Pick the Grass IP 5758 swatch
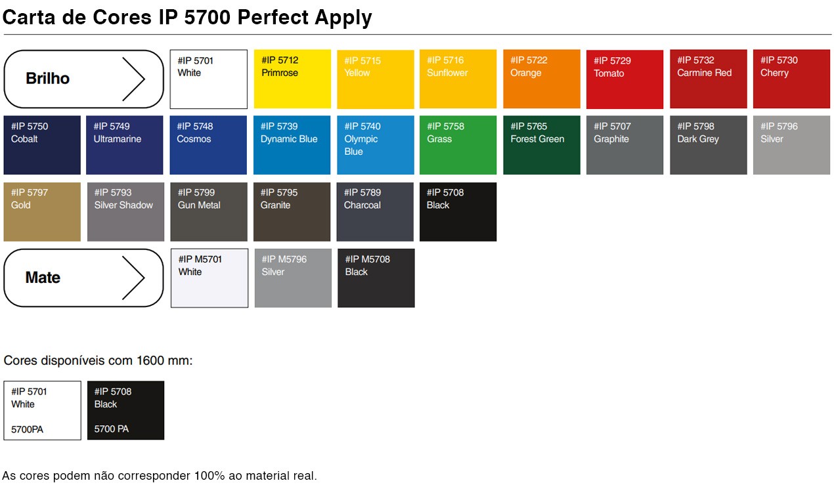834x504 pixels. pyautogui.click(x=458, y=145)
